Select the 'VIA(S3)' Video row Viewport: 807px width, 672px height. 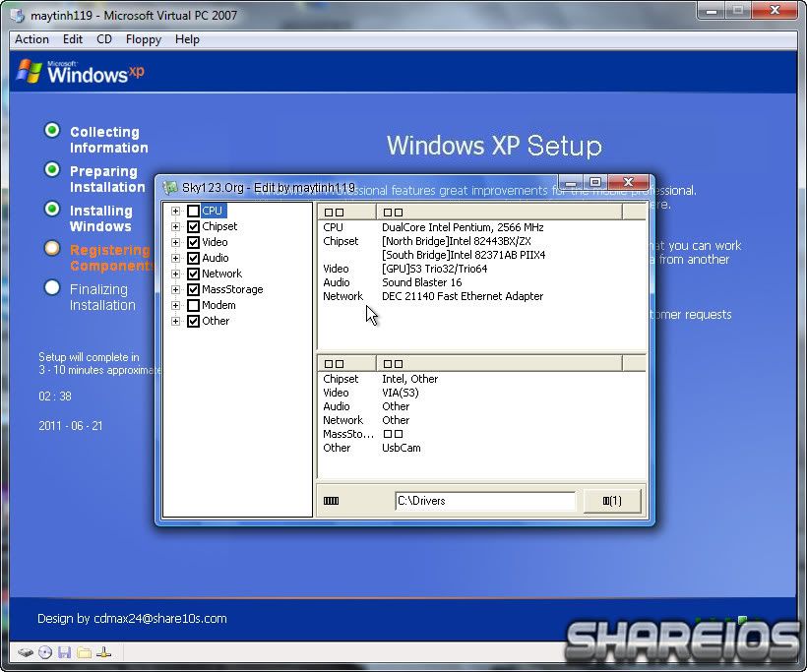[x=482, y=394]
